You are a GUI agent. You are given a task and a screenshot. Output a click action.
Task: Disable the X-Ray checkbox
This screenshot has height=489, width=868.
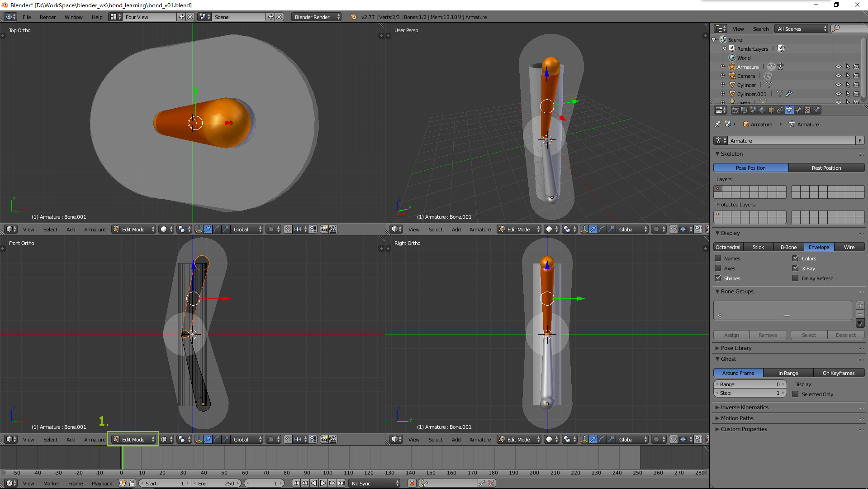point(795,268)
